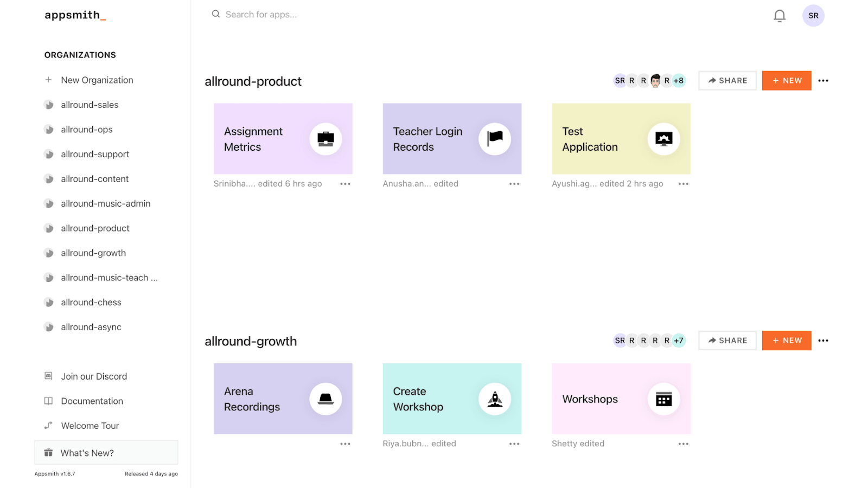
Task: Click the flag icon on Teacher Login Records
Action: (494, 139)
